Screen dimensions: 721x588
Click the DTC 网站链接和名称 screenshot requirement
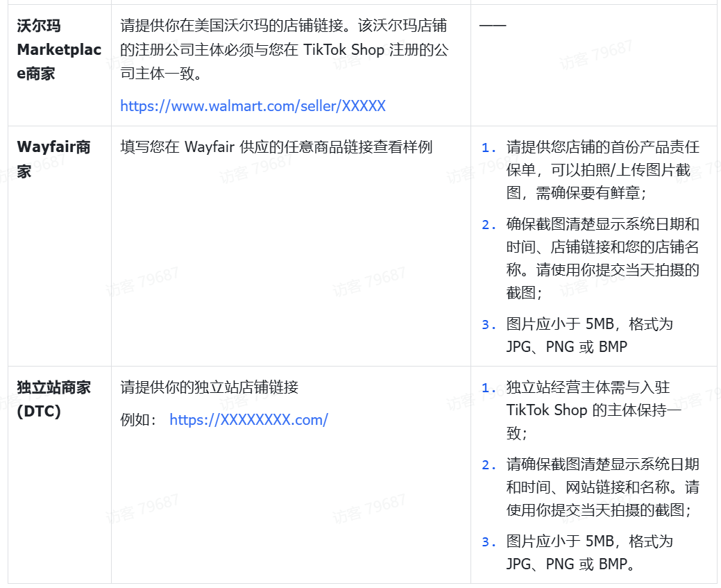[602, 487]
